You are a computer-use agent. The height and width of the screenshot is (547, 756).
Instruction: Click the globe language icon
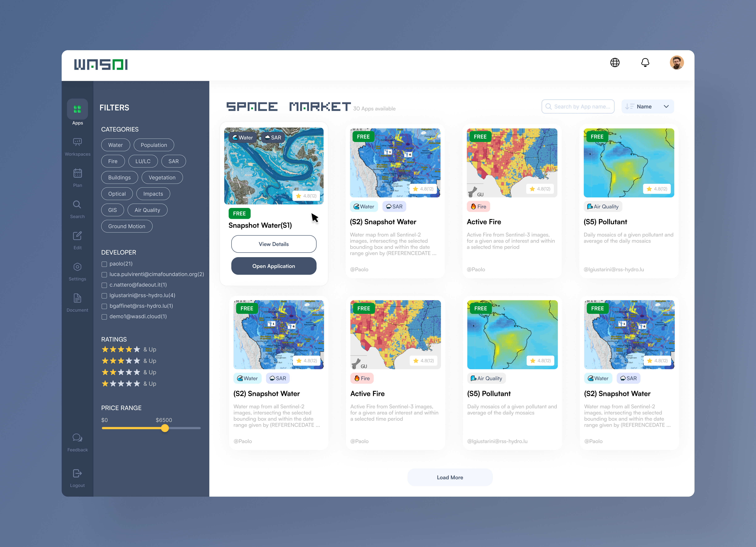(615, 63)
